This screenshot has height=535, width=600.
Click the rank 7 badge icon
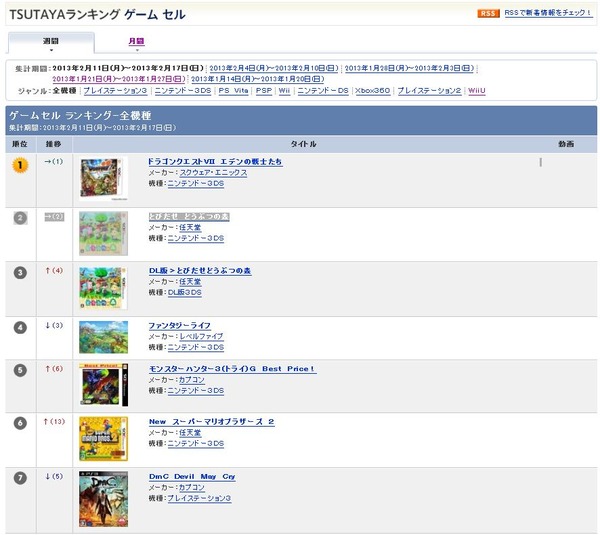pyautogui.click(x=20, y=478)
